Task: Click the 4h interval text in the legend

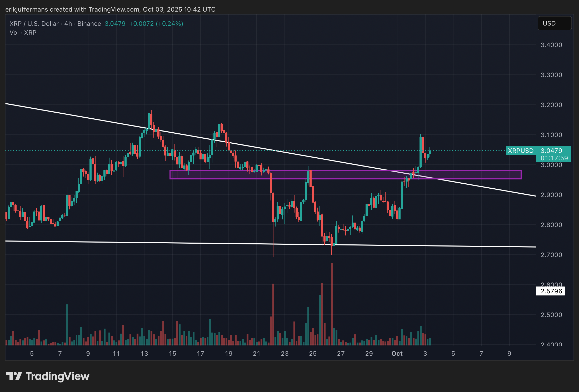Action: 68,24
